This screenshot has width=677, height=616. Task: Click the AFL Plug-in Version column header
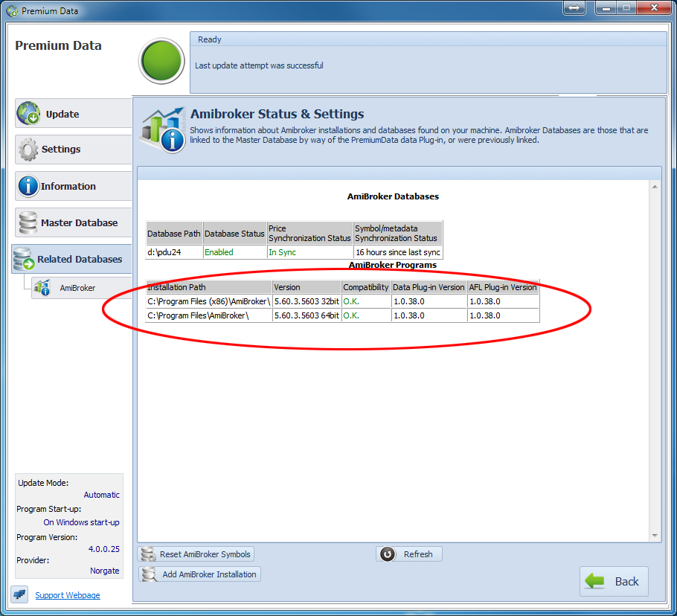[x=503, y=287]
